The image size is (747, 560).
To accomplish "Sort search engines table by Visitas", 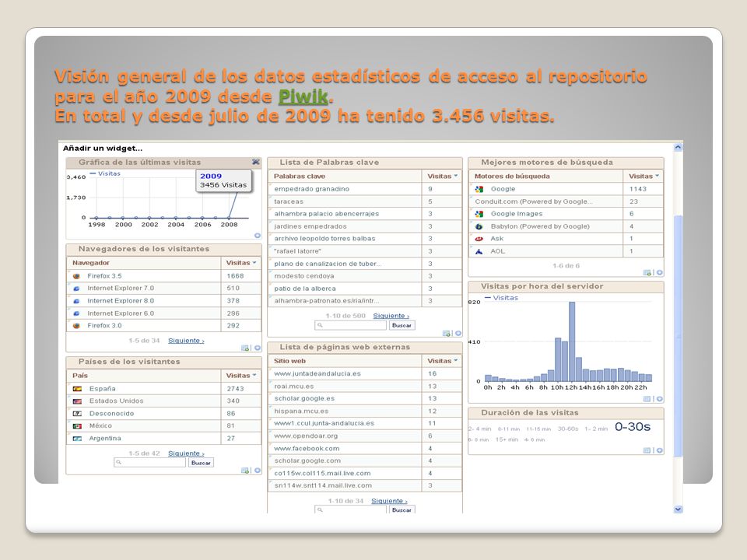I will [644, 177].
